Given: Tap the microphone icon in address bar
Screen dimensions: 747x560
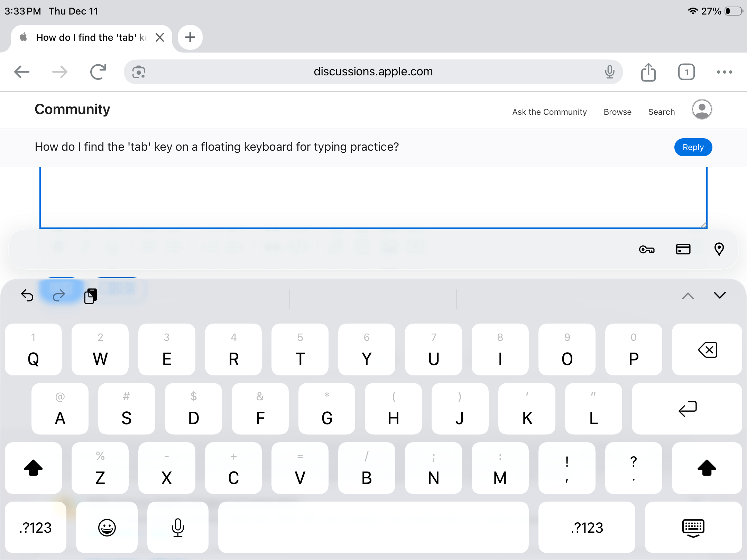Looking at the screenshot, I should [x=610, y=72].
